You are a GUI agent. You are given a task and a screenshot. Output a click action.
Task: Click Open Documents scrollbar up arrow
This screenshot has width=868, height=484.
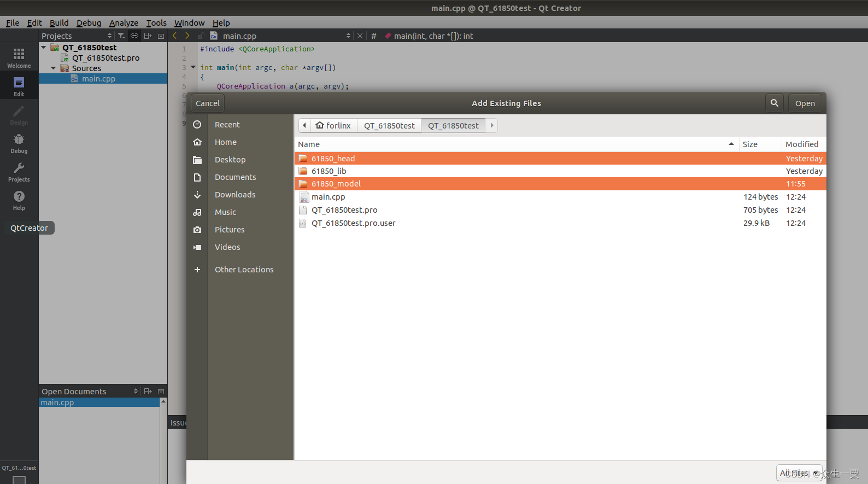[163, 402]
